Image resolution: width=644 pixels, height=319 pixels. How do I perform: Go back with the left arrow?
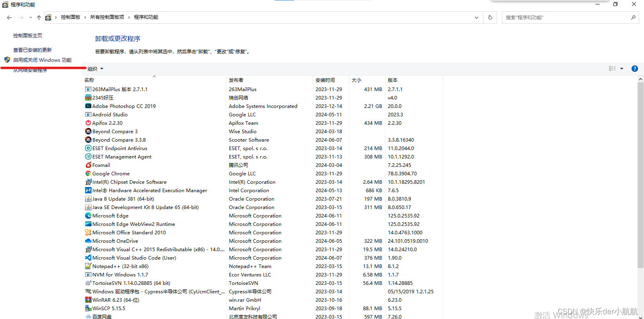click(9, 17)
